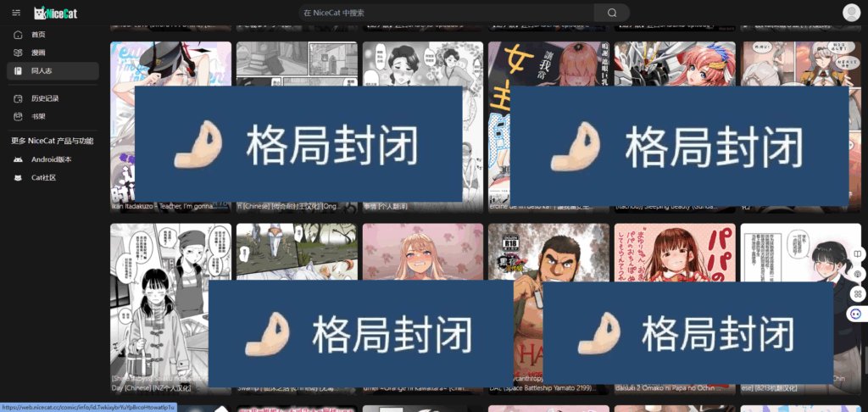Click the Android robot icon

[x=19, y=159]
